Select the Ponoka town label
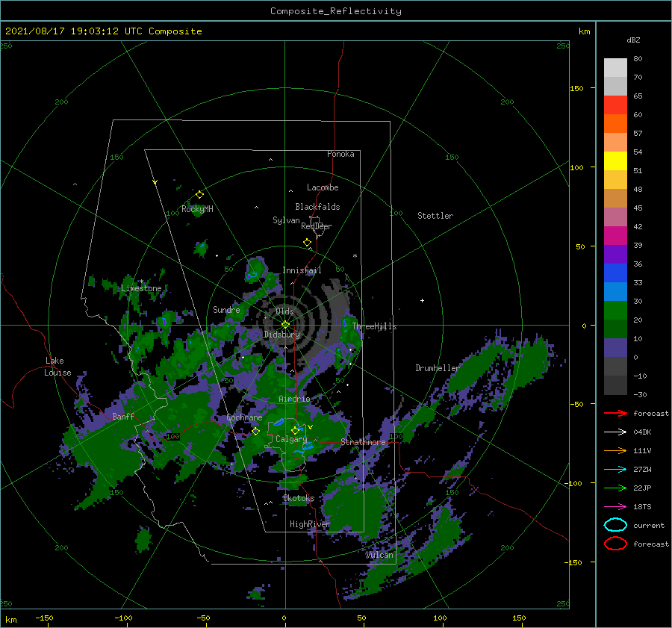 340,154
